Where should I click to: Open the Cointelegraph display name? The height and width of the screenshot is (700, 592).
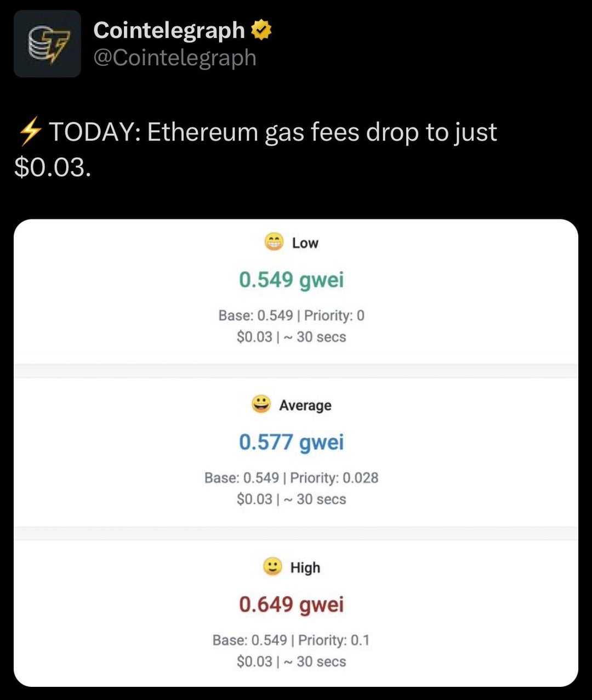pyautogui.click(x=169, y=31)
